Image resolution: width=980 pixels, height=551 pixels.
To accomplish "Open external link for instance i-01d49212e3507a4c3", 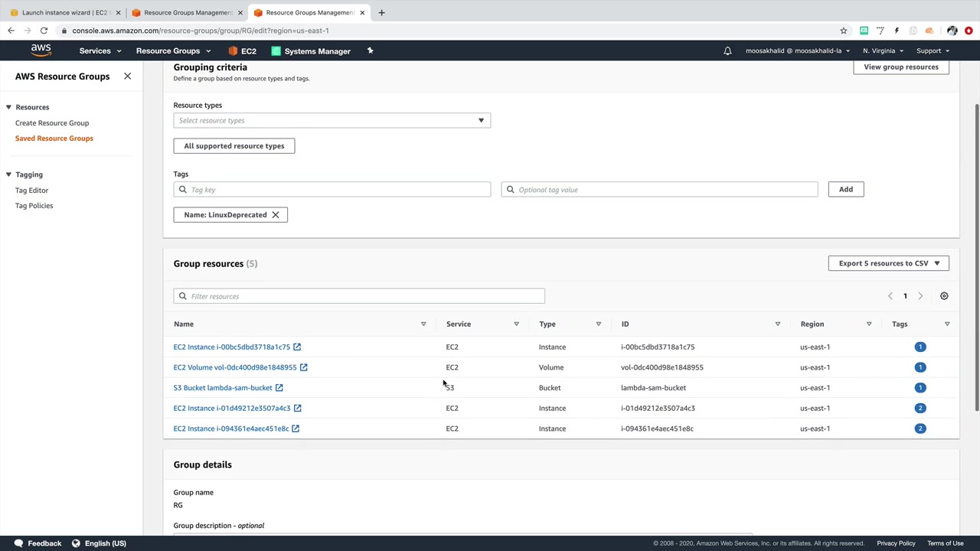I will [298, 409].
